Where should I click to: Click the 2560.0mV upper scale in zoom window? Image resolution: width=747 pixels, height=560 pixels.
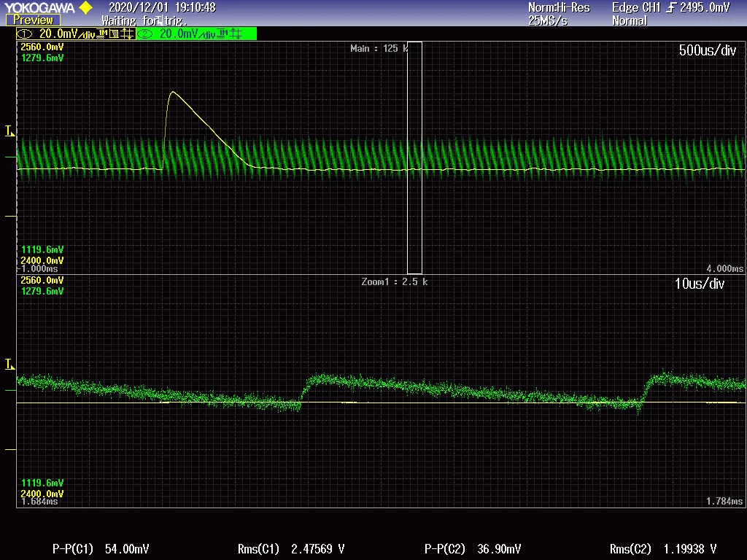pyautogui.click(x=42, y=281)
